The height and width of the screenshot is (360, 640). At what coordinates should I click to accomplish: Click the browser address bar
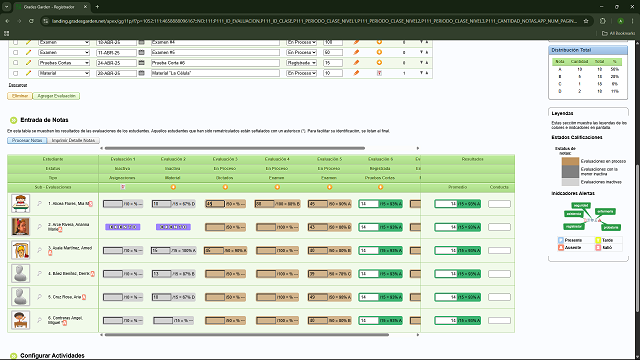point(314,21)
